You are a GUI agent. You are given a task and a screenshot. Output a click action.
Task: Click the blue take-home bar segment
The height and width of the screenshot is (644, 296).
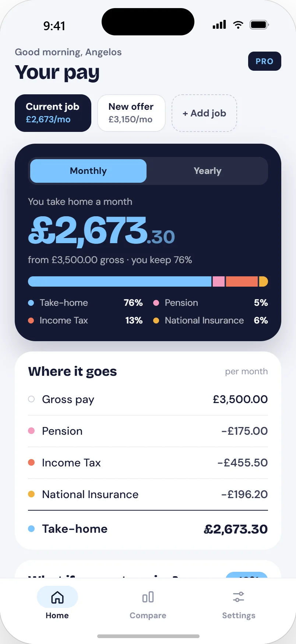coord(120,281)
